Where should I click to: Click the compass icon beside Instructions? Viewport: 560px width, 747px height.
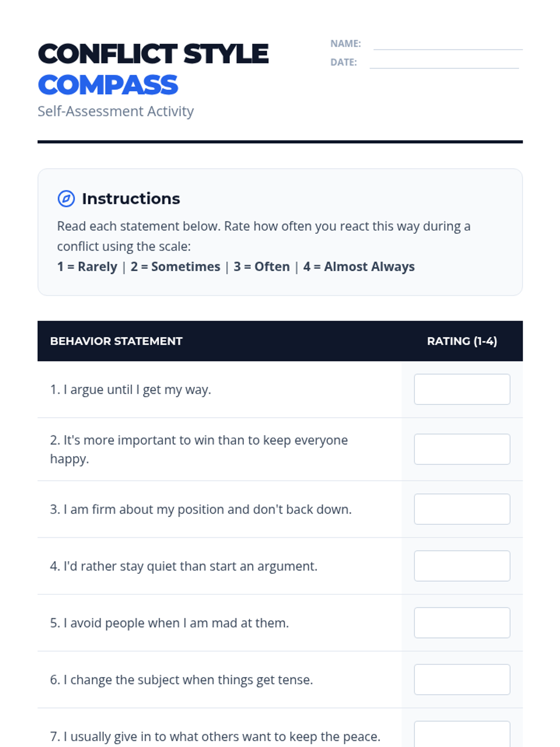point(66,198)
